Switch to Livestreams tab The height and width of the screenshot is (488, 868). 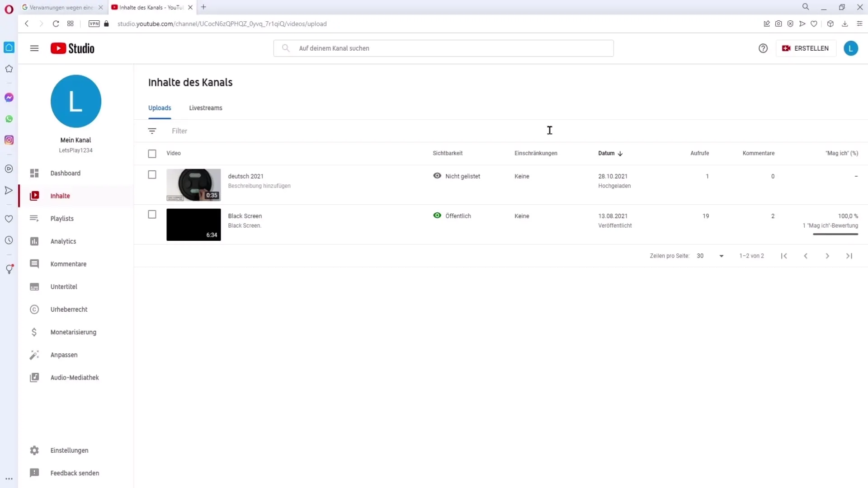coord(206,108)
